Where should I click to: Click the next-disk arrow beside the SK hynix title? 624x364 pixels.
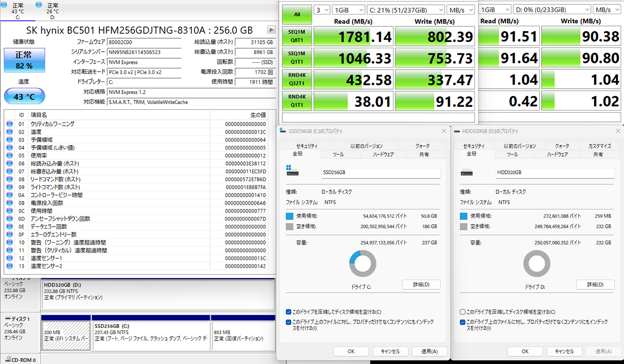point(272,30)
